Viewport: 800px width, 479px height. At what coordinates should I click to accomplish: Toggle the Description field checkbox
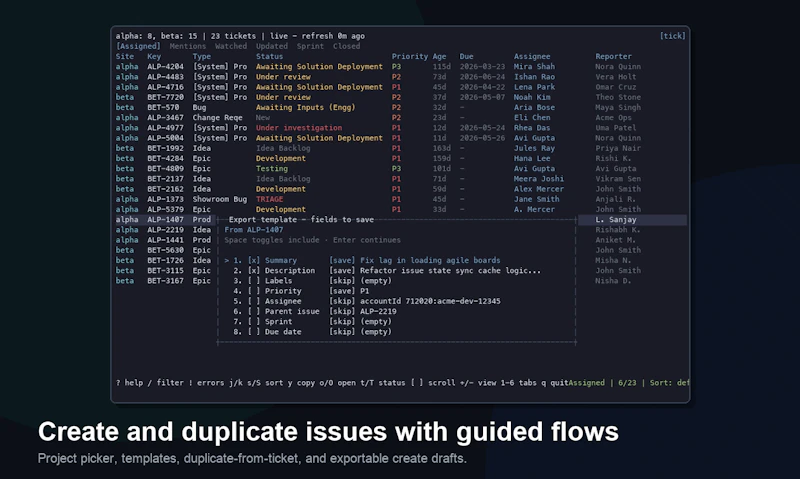254,271
